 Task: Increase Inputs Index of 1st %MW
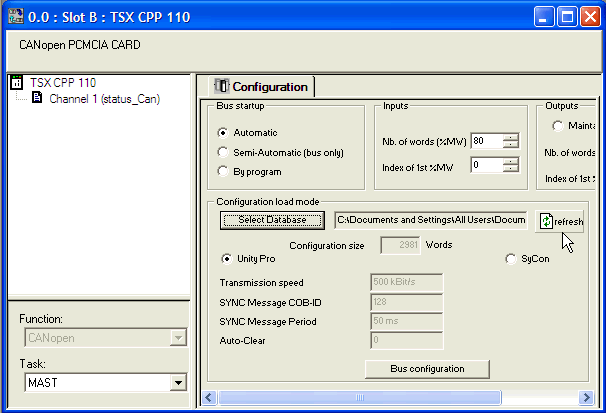pyautogui.click(x=511, y=161)
